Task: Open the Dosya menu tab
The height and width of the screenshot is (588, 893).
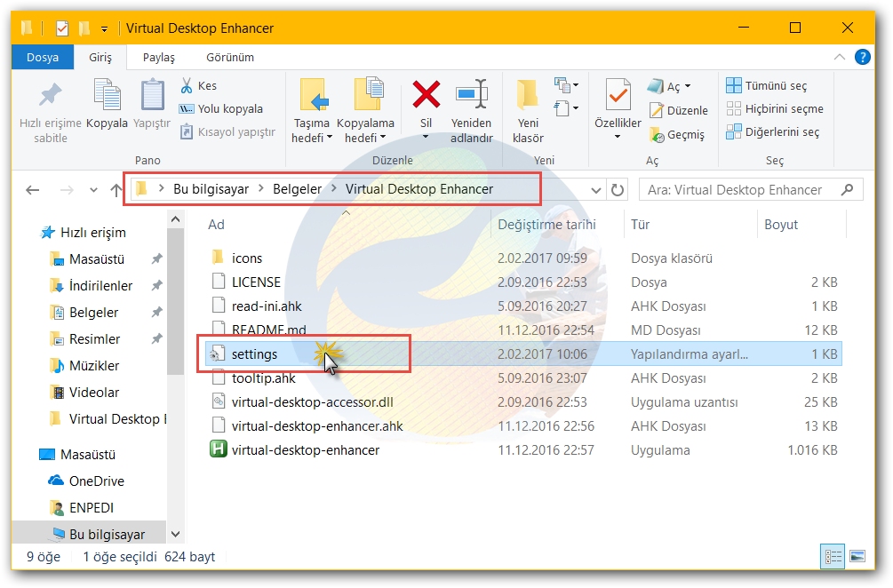Action: 43,57
